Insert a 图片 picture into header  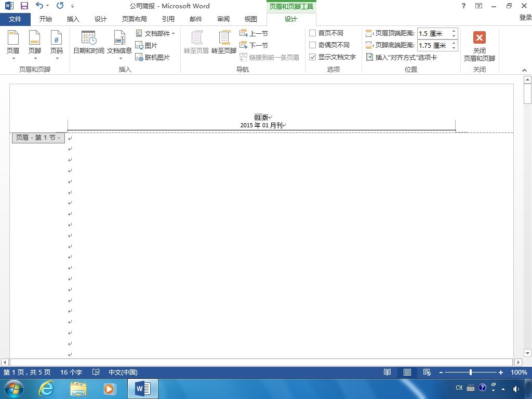tap(147, 45)
